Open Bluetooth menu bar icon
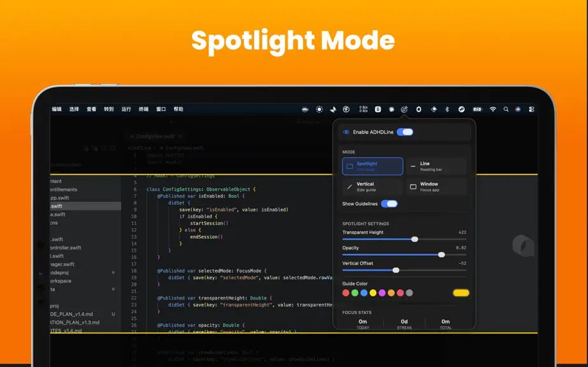Viewport: 588px width, 367px height. click(x=447, y=110)
